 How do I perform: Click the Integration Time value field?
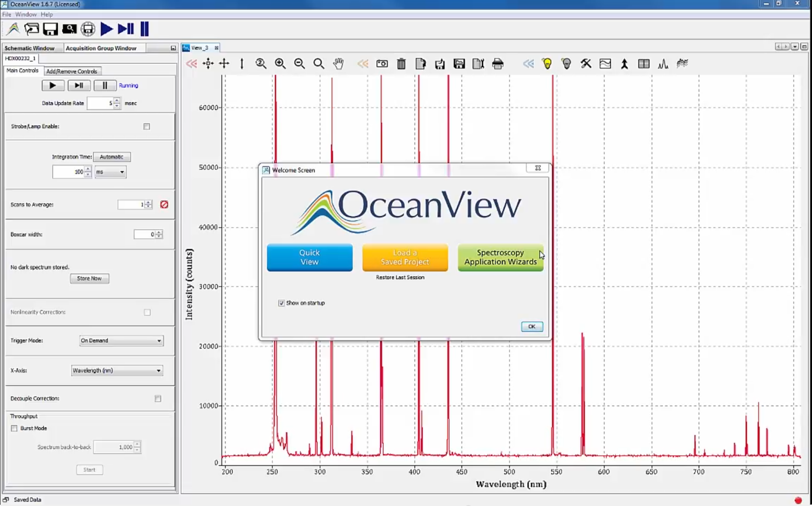(69, 172)
